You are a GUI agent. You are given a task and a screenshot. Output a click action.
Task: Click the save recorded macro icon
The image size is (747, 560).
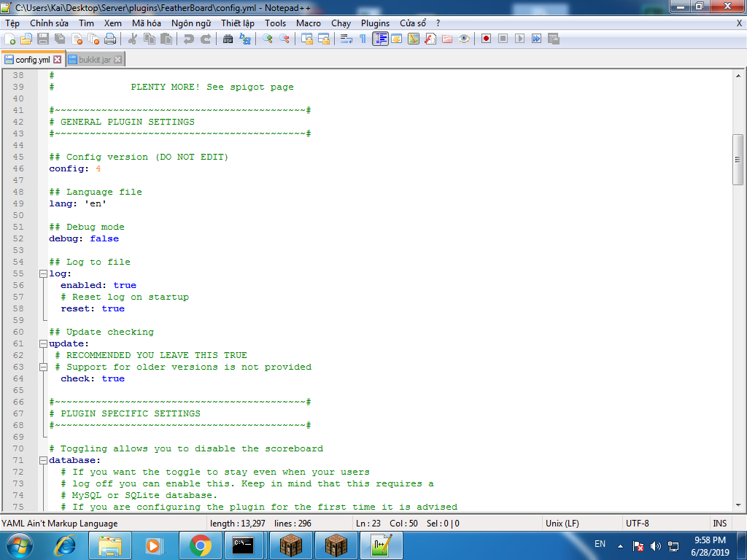[554, 39]
